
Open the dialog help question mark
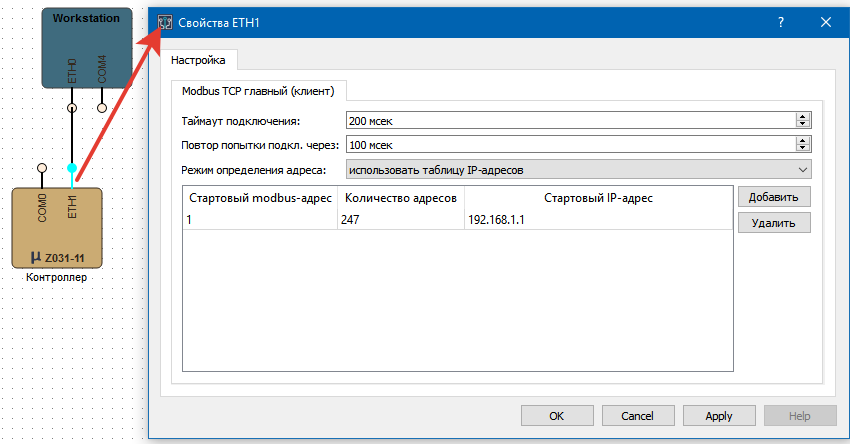[781, 22]
